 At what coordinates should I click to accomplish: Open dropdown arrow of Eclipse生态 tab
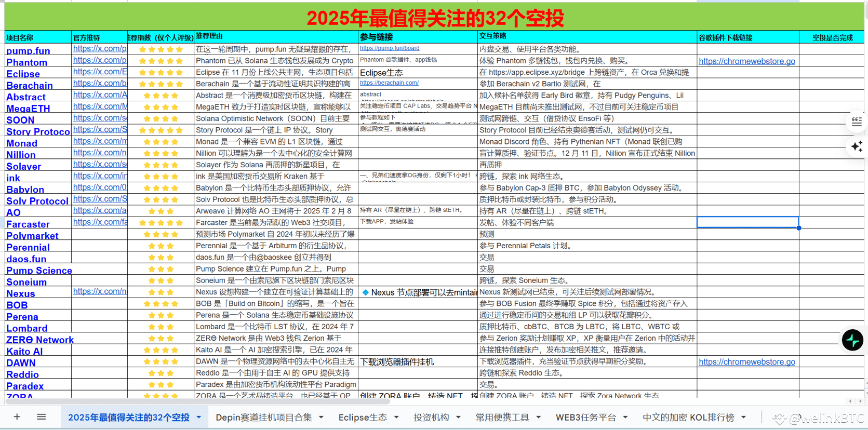coord(396,418)
